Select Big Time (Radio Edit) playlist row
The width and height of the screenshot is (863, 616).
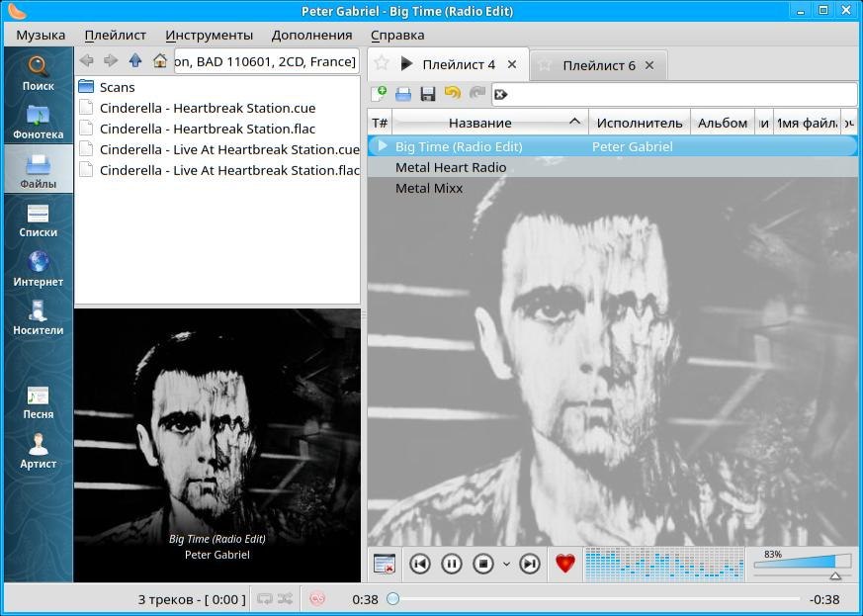point(613,146)
